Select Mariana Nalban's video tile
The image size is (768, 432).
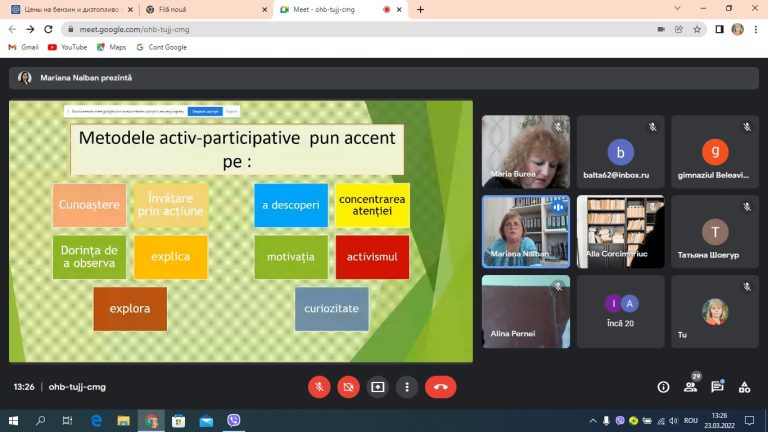tap(526, 232)
